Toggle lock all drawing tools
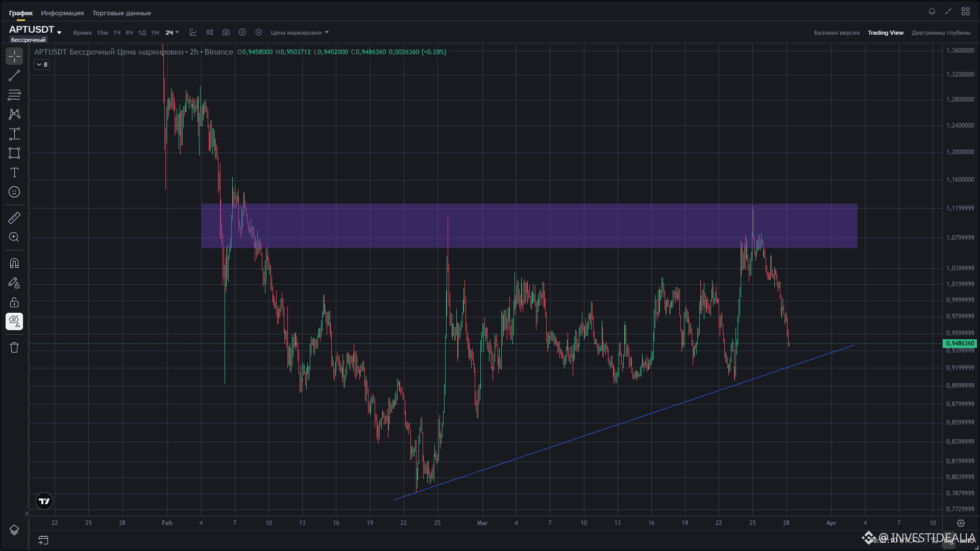Image resolution: width=980 pixels, height=551 pixels. (14, 302)
